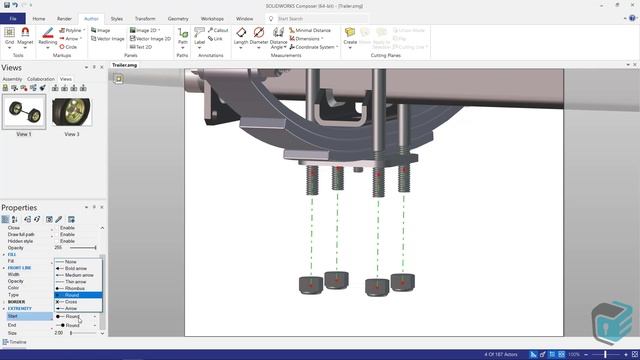The image size is (640, 360).
Task: Open the Workshops ribbon tab
Action: pyautogui.click(x=212, y=18)
